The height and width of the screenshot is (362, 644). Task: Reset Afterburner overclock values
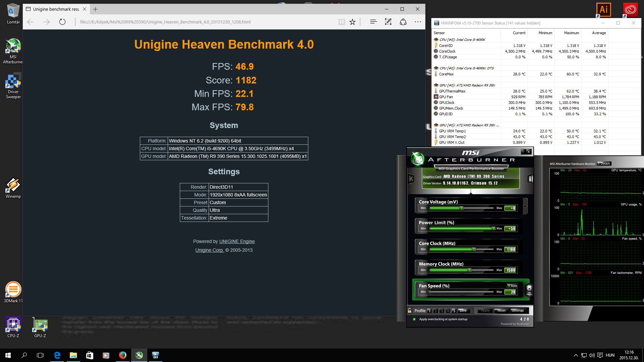[x=501, y=310]
